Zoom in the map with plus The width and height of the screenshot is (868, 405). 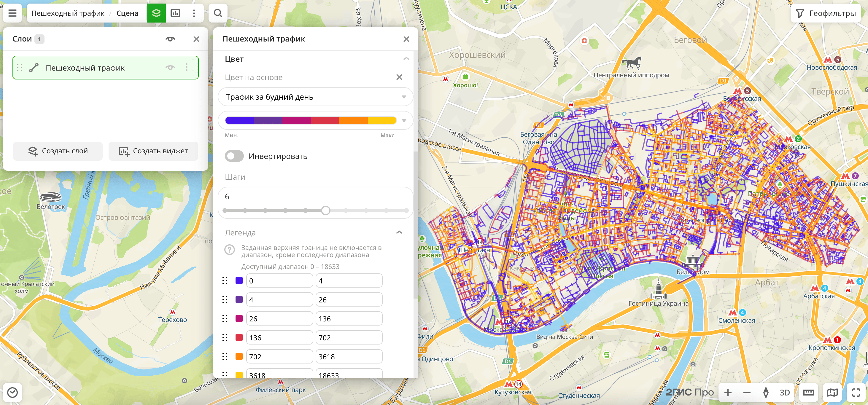pos(728,392)
